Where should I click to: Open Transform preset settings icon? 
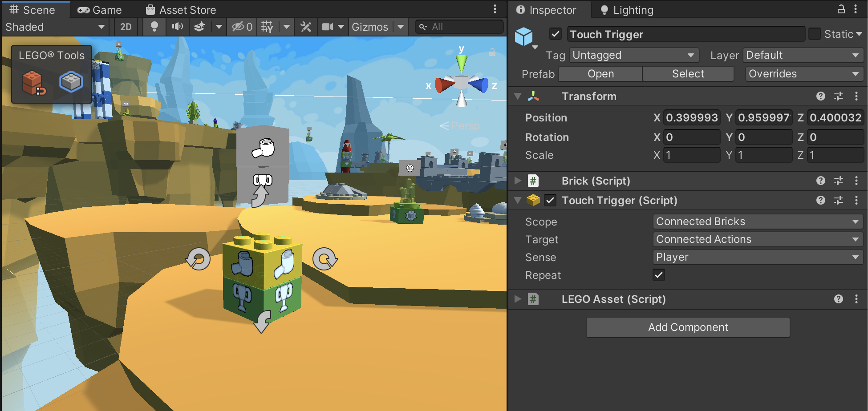[x=839, y=97]
